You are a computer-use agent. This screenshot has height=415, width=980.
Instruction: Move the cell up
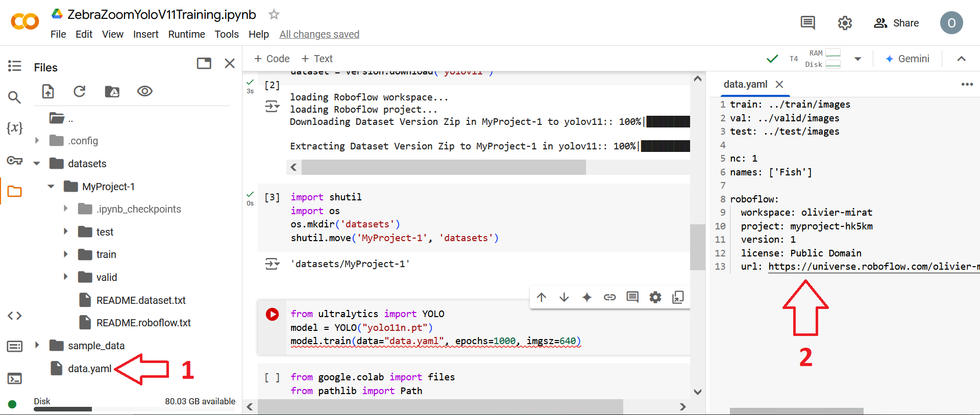point(542,297)
